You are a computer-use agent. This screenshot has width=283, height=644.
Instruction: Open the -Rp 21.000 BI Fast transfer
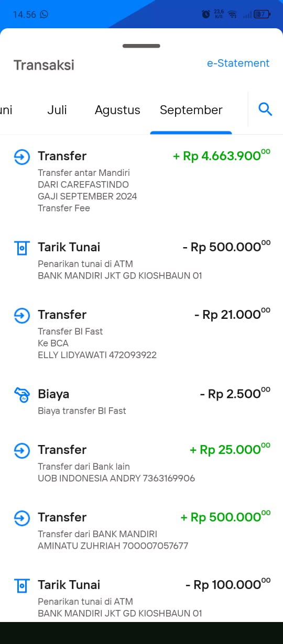141,334
